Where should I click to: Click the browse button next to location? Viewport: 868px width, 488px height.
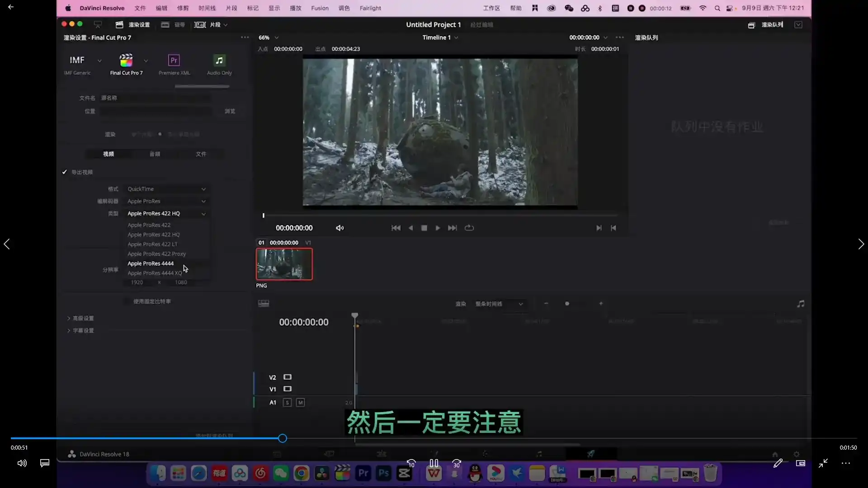[x=230, y=111]
